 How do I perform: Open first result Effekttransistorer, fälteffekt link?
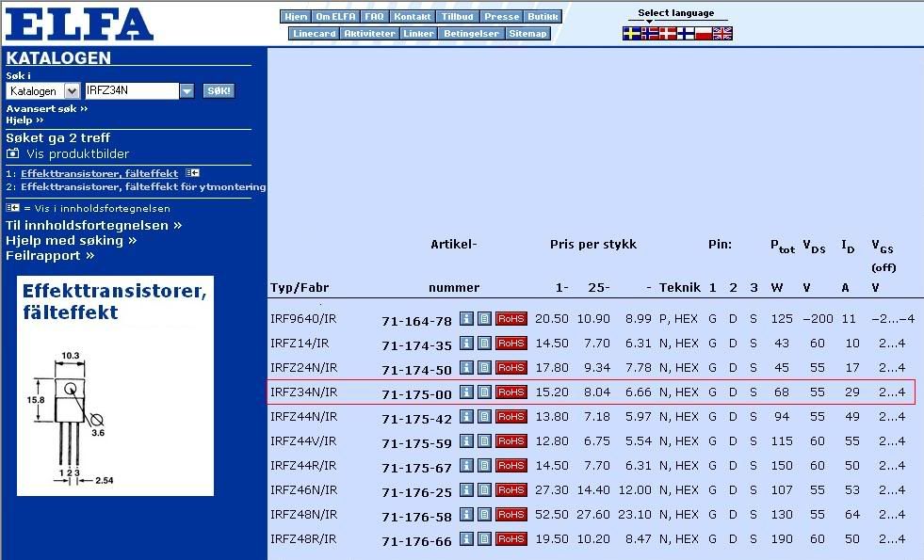tap(99, 173)
